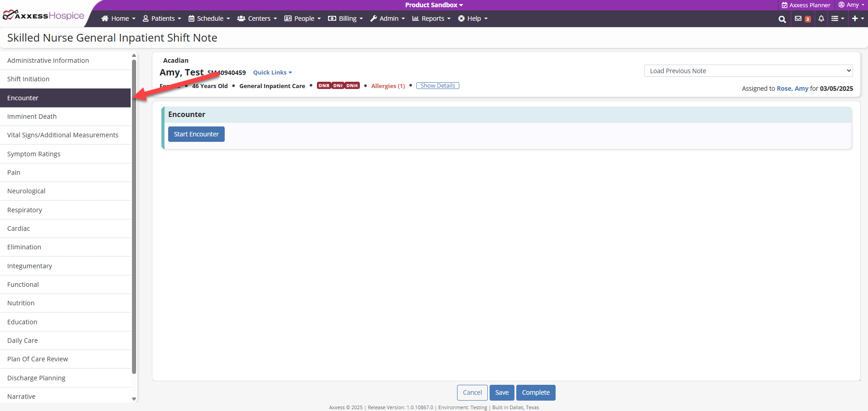Expand the Quick Links dropdown

[x=272, y=73]
